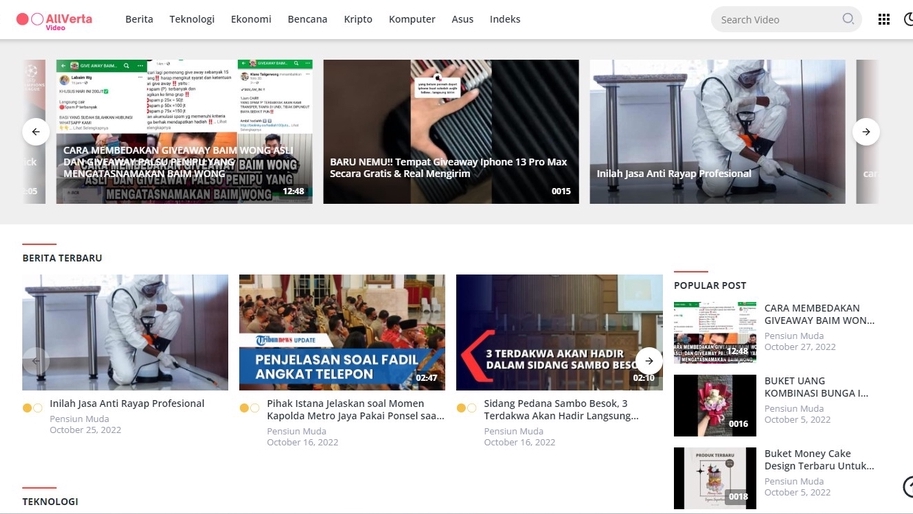This screenshot has height=514, width=913.
Task: Open 'Buket Money Cake Design Terbaru' title
Action: coord(819,460)
